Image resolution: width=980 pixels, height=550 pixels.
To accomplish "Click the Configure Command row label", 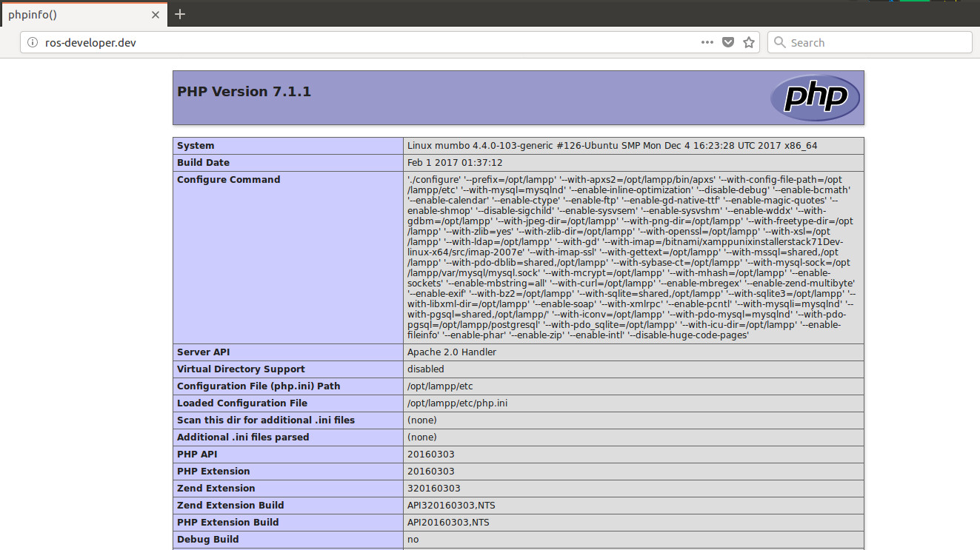I will (x=228, y=180).
